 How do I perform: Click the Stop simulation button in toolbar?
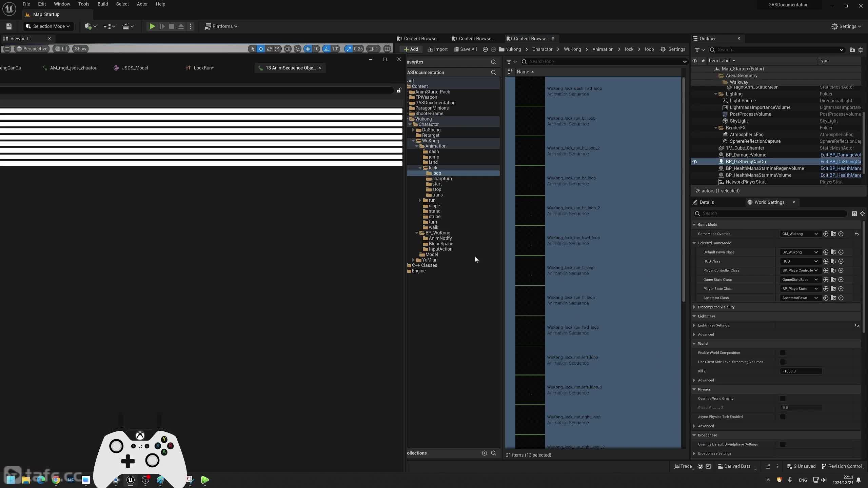(x=172, y=26)
